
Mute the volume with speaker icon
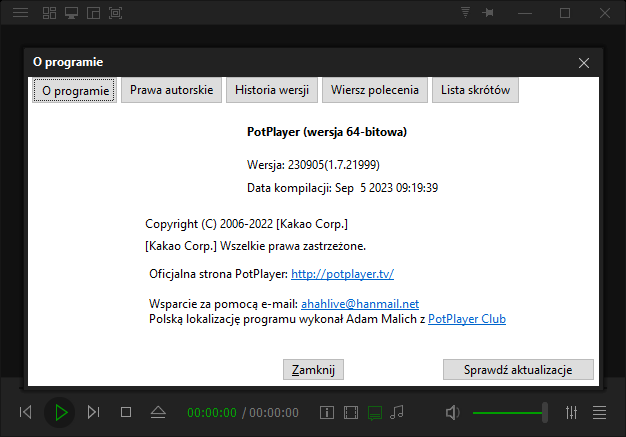452,412
